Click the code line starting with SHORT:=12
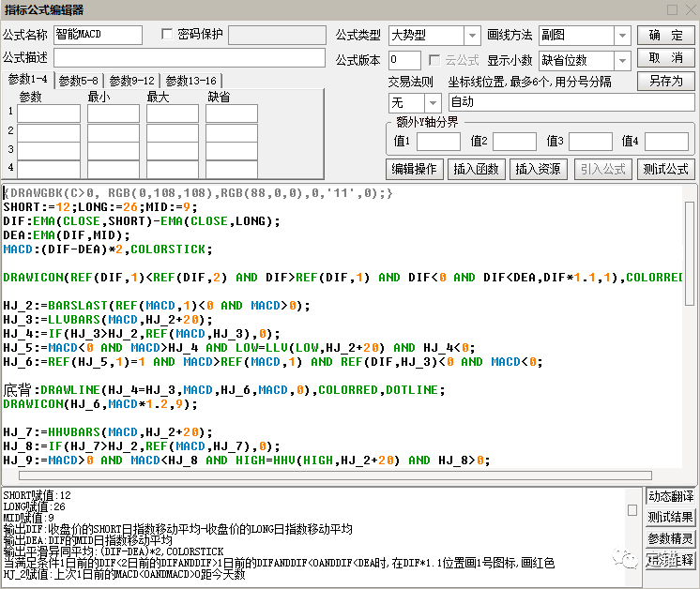This screenshot has height=589, width=700. click(x=100, y=207)
